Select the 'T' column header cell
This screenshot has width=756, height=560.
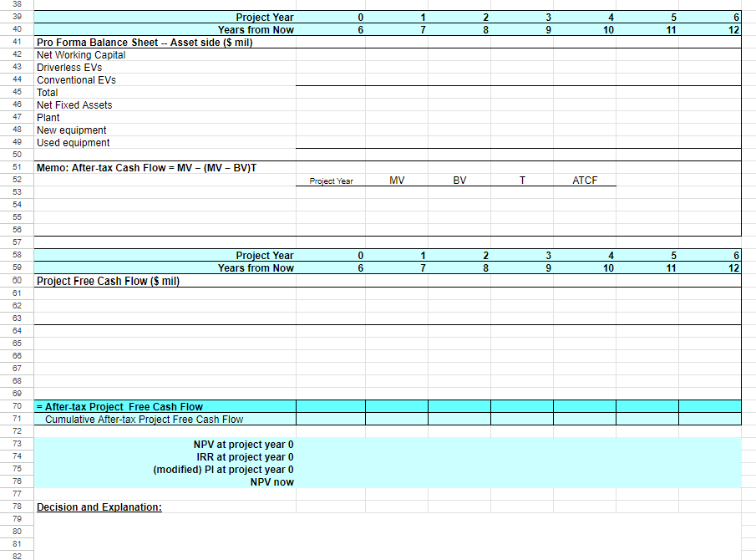coord(522,181)
